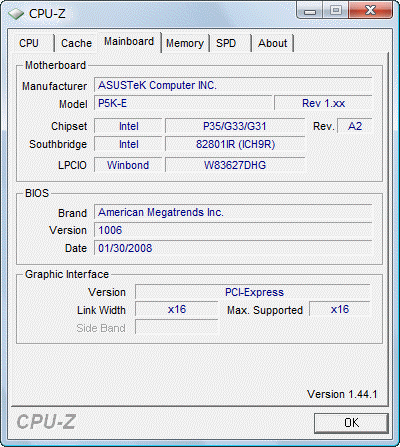The width and height of the screenshot is (400, 447).
Task: Click the Graphic Interface group label
Action: (x=67, y=274)
